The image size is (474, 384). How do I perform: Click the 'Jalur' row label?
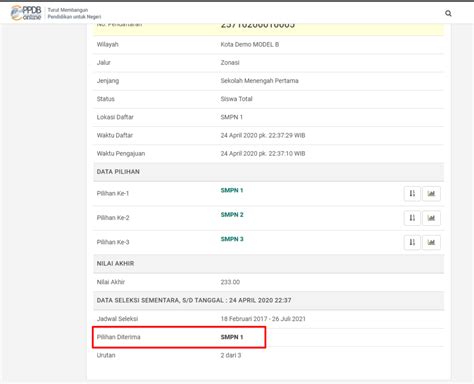103,63
